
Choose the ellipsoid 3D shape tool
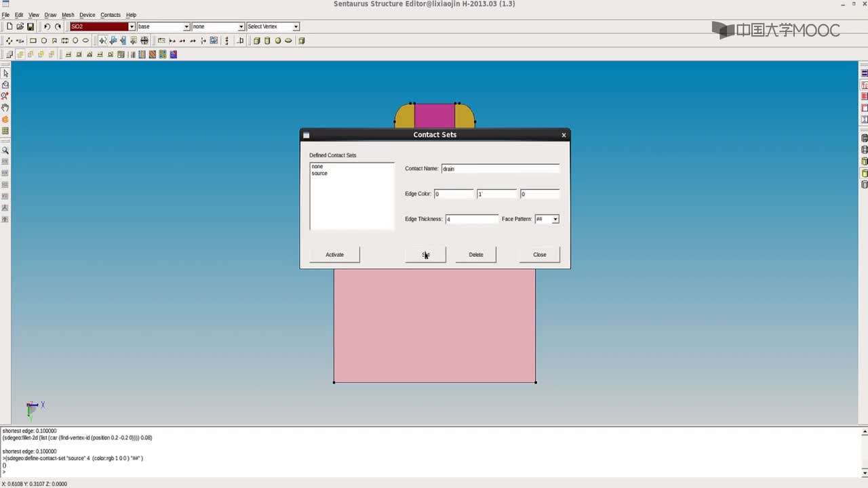(x=288, y=41)
